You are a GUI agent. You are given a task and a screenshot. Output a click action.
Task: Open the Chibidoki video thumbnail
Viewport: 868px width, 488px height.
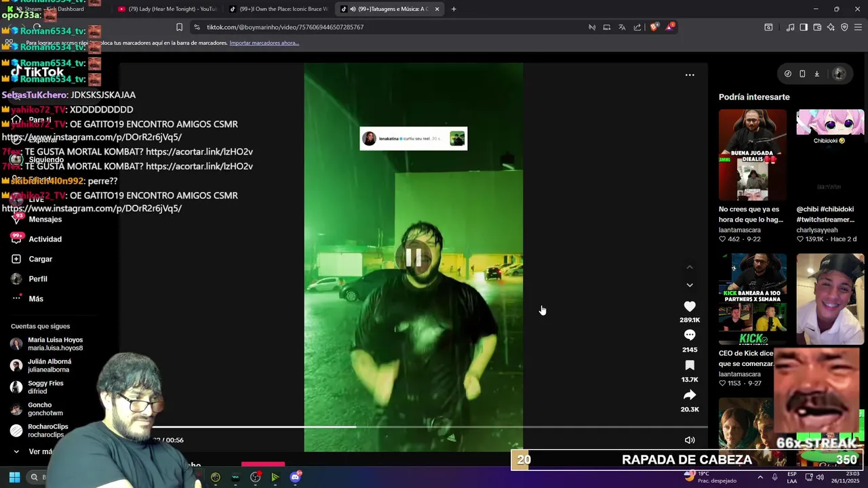(x=830, y=155)
